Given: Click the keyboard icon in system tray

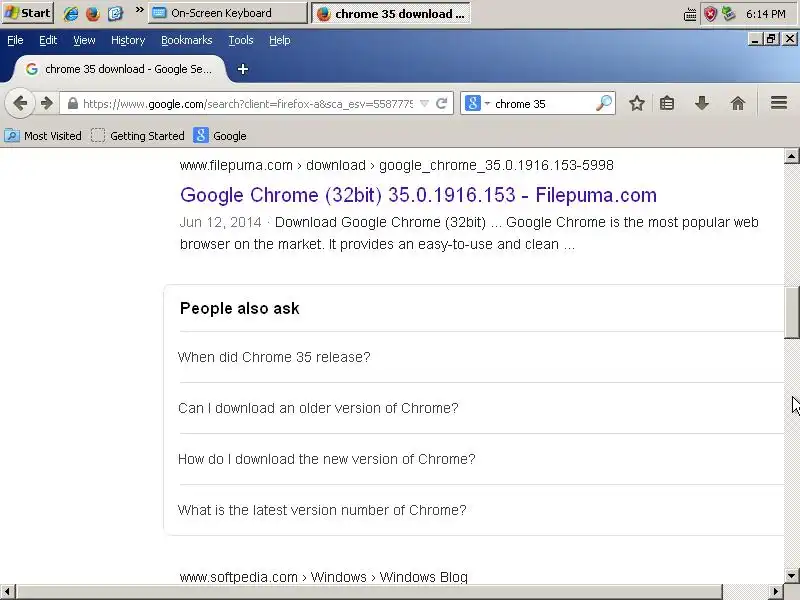Looking at the screenshot, I should [x=690, y=14].
